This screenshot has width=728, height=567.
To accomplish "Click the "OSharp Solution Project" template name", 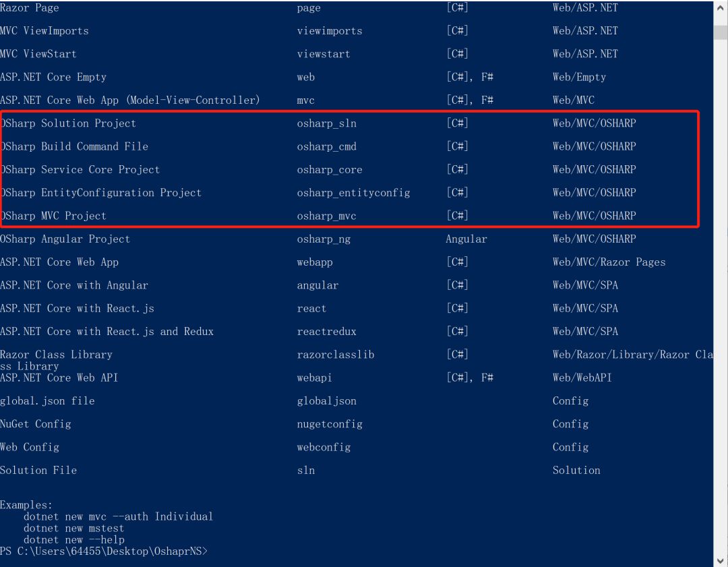I will [69, 123].
